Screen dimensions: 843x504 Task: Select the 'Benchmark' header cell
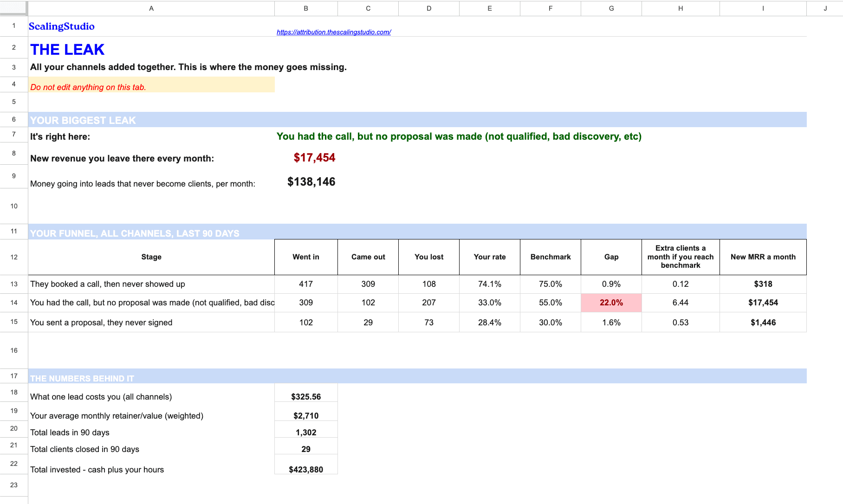pos(551,257)
